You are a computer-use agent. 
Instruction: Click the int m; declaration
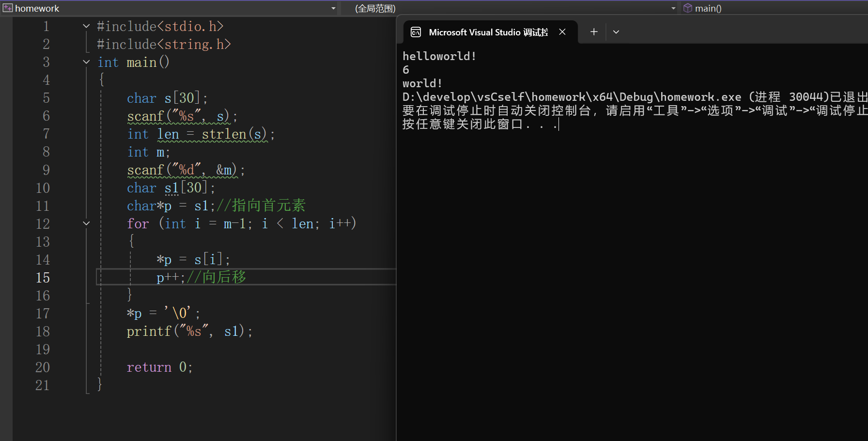click(148, 152)
